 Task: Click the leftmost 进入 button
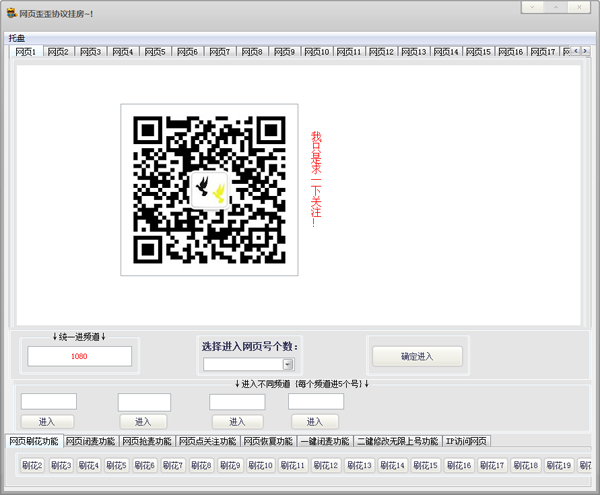[47, 422]
